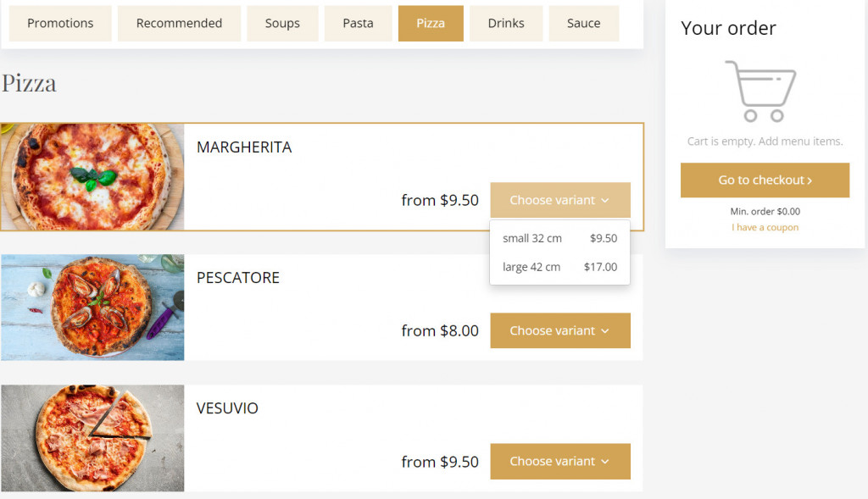Screen dimensions: 868x499
Task: Click the I have a coupon link
Action: [x=765, y=227]
